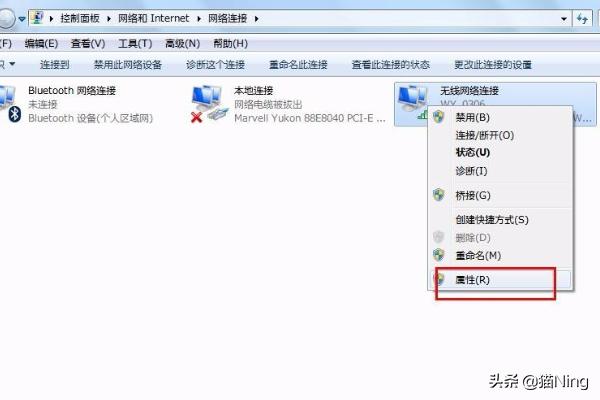Viewport: 600px width, 400px height.
Task: Click the shield icon next to 禁用(B)
Action: pos(439,117)
